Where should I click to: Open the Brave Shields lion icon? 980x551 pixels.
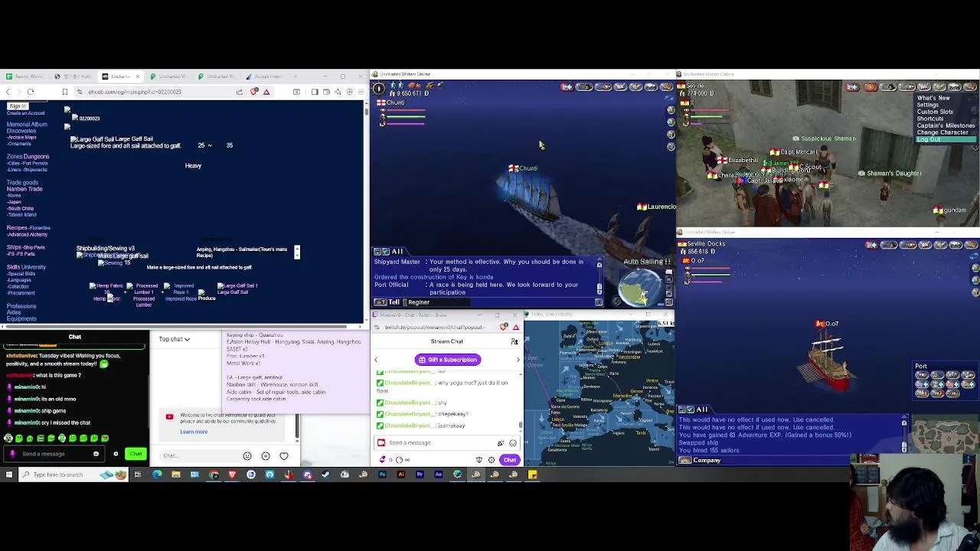point(254,92)
